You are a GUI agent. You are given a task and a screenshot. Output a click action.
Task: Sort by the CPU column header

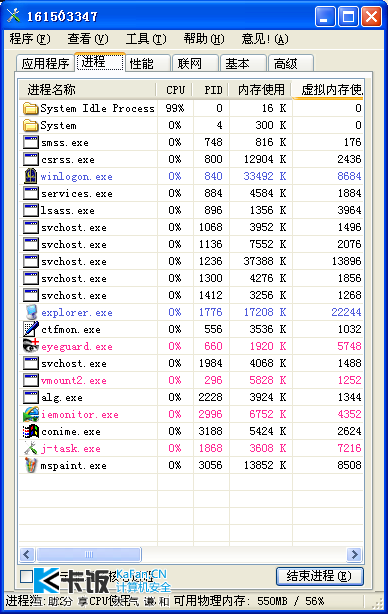click(175, 90)
